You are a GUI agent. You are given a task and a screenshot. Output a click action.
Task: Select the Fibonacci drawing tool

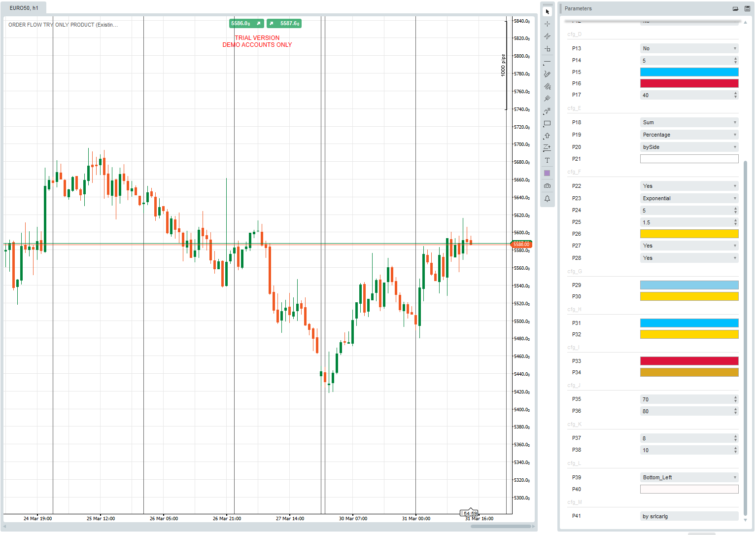[547, 86]
